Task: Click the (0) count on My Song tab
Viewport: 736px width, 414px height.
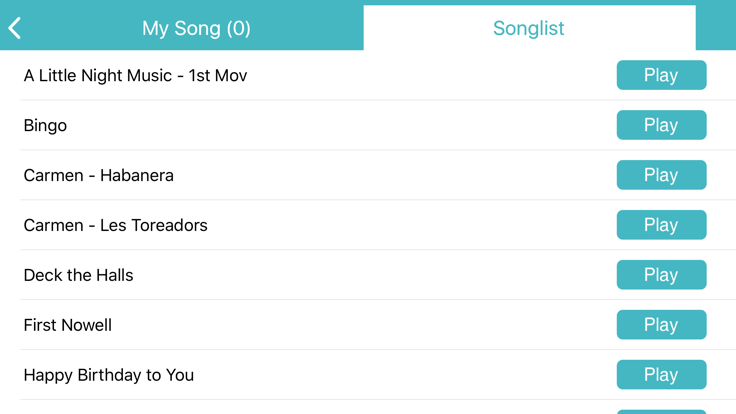Action: (238, 28)
